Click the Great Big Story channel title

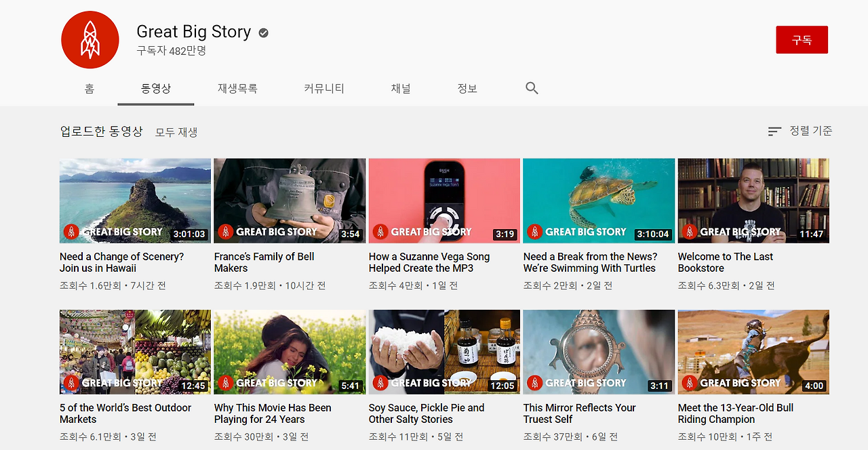pos(194,32)
